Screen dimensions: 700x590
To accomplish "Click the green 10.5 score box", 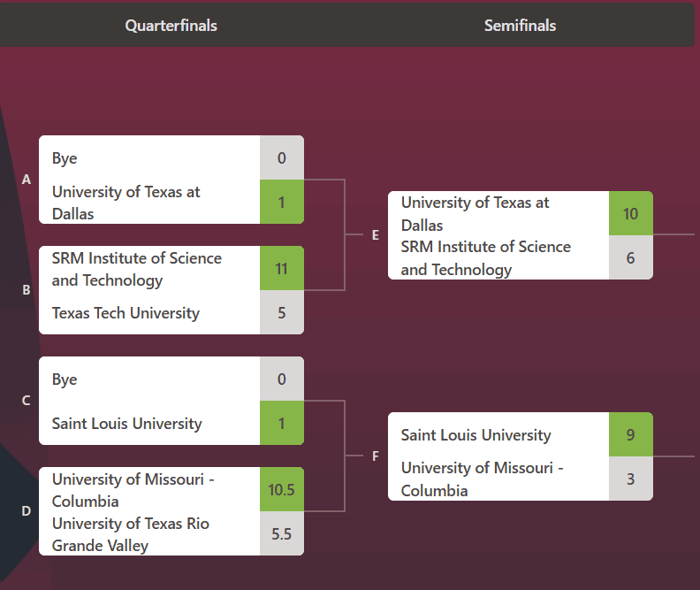I will 282,490.
